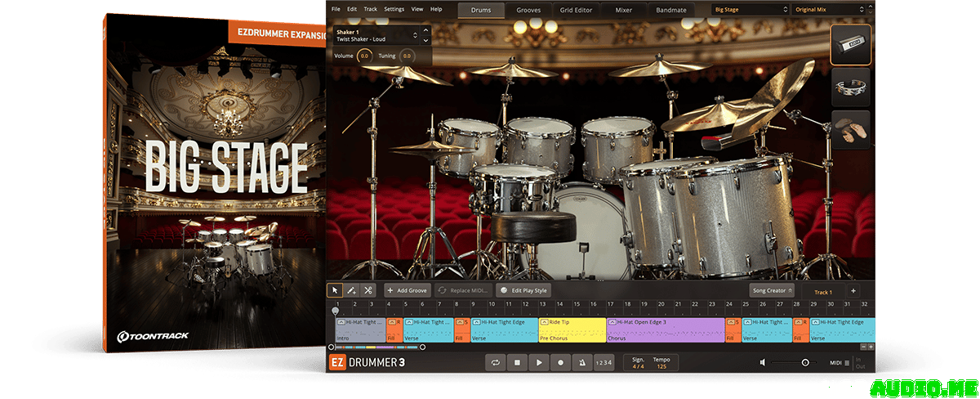Image resolution: width=980 pixels, height=399 pixels.
Task: Switch to the Mixer tab
Action: (x=624, y=10)
